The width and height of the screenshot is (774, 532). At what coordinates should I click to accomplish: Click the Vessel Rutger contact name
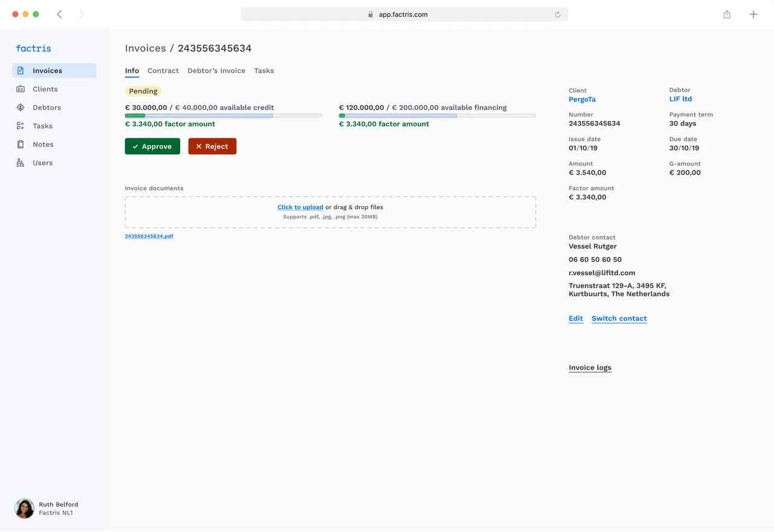593,247
